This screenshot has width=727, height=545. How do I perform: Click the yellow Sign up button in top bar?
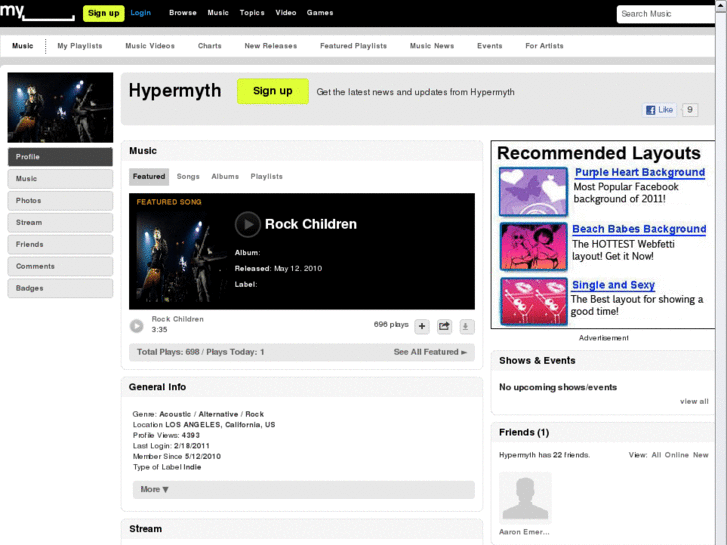(103, 13)
